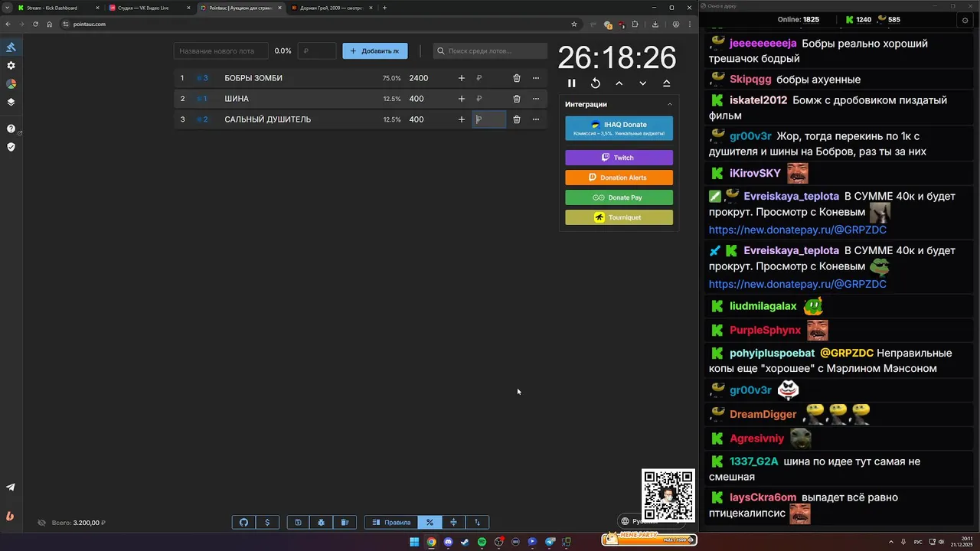Click the double-up timer boost icon
The width and height of the screenshot is (980, 551).
coord(666,83)
